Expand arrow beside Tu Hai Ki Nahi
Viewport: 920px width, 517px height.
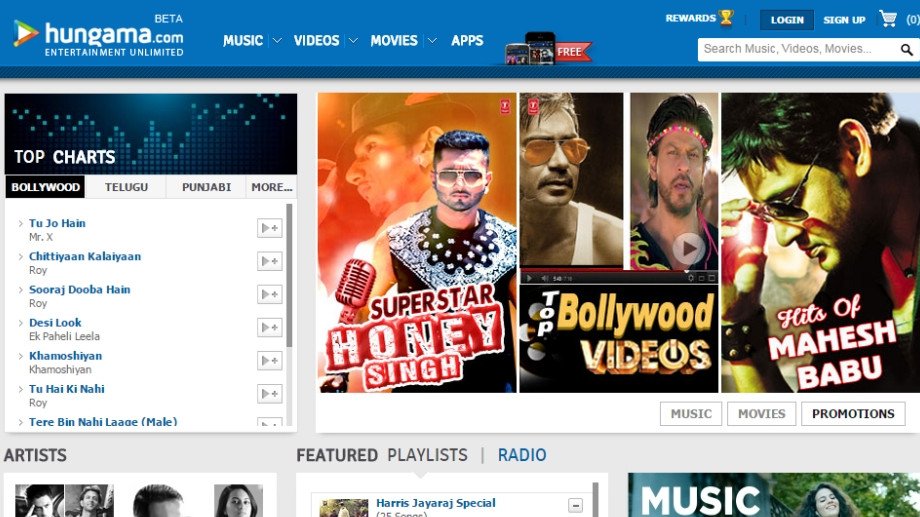tap(21, 389)
